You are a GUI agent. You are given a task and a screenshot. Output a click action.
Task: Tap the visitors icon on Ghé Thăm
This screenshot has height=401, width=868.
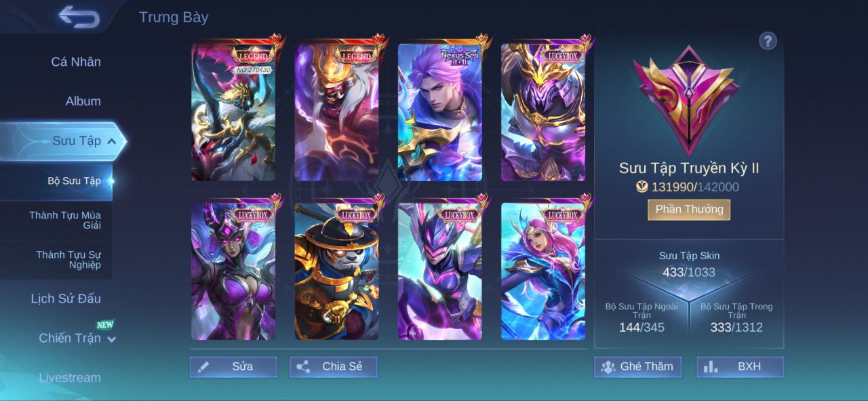coord(608,367)
